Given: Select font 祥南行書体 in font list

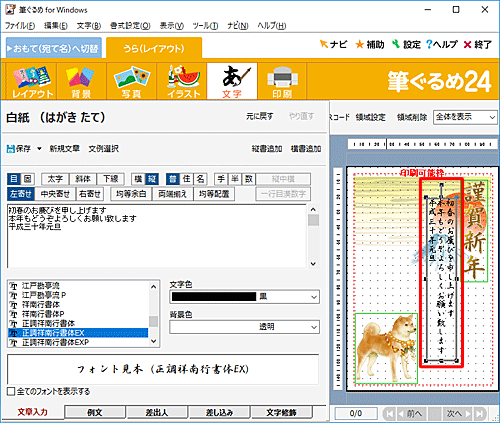Looking at the screenshot, I should [x=41, y=305].
